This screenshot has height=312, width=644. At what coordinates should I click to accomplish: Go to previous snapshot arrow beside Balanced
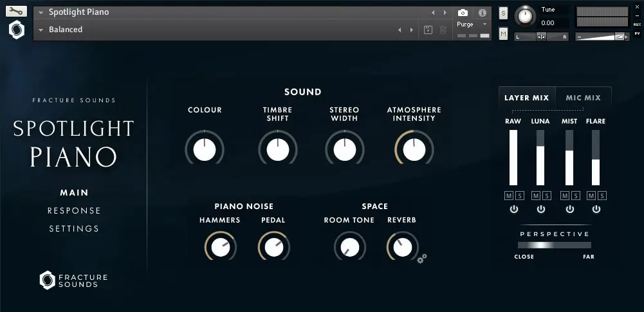(400, 30)
